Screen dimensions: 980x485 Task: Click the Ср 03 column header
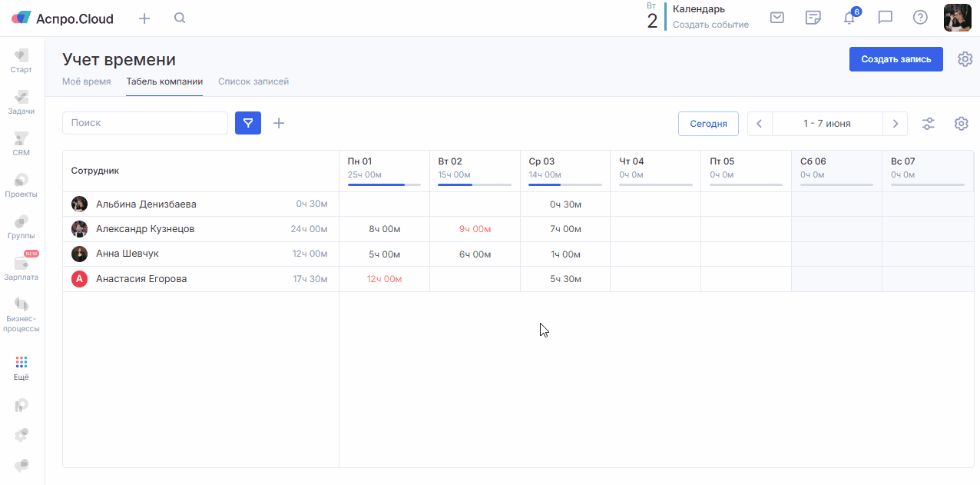coord(565,171)
